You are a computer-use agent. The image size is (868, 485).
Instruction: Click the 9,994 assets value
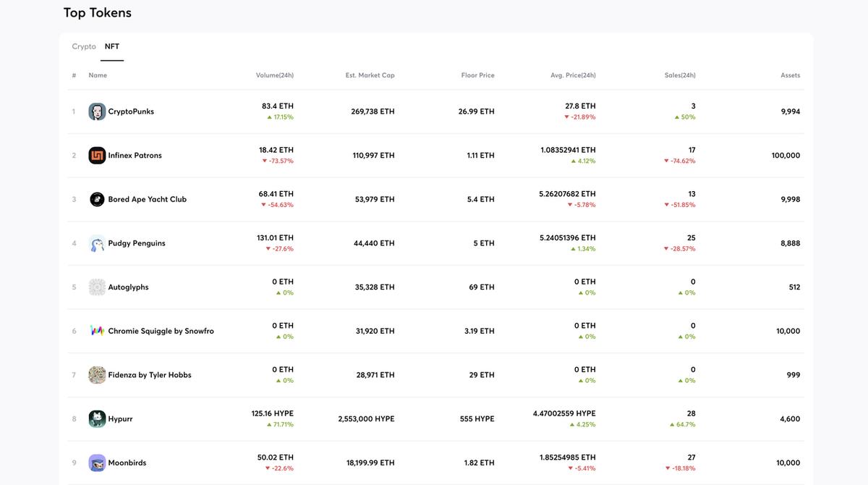(791, 111)
